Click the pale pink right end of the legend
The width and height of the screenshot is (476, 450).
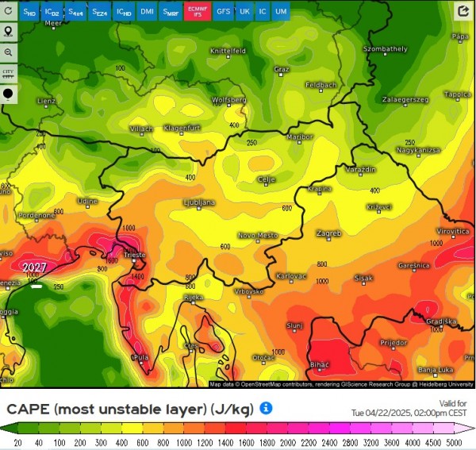464,428
